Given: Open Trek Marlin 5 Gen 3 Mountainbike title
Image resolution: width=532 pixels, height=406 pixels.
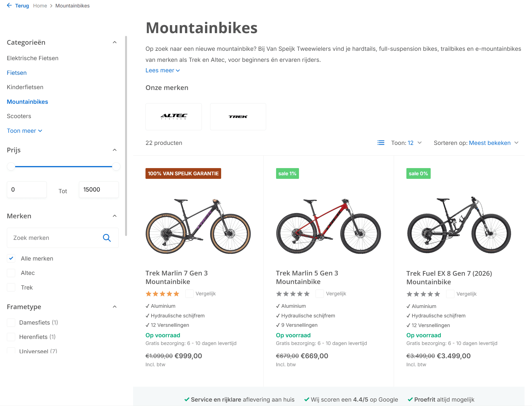Looking at the screenshot, I should (307, 277).
